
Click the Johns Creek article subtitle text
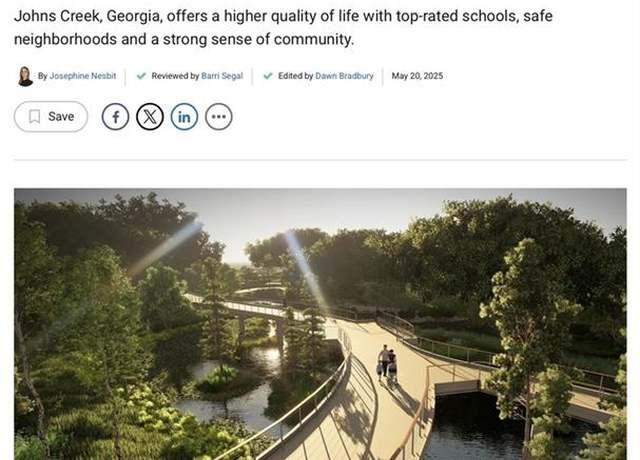[283, 27]
